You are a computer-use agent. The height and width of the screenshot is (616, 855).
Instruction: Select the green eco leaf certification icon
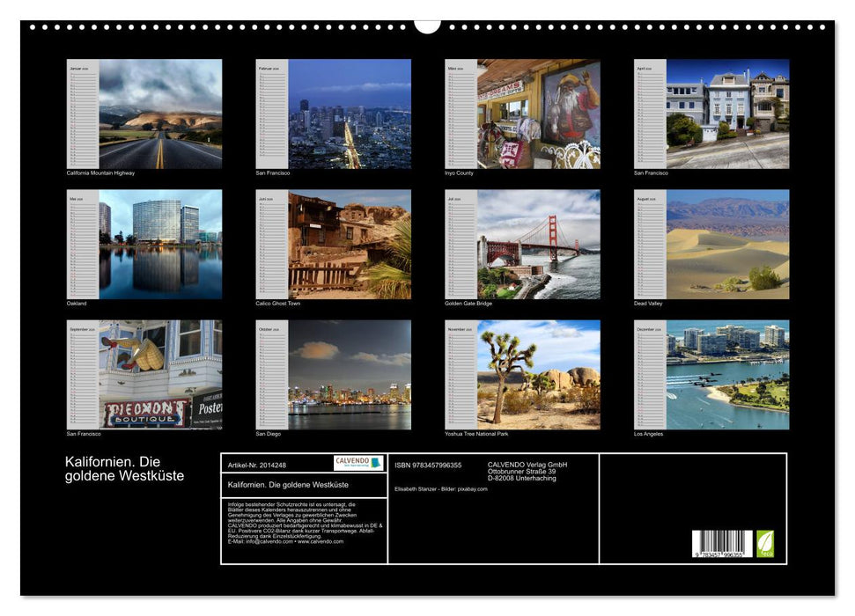(764, 544)
